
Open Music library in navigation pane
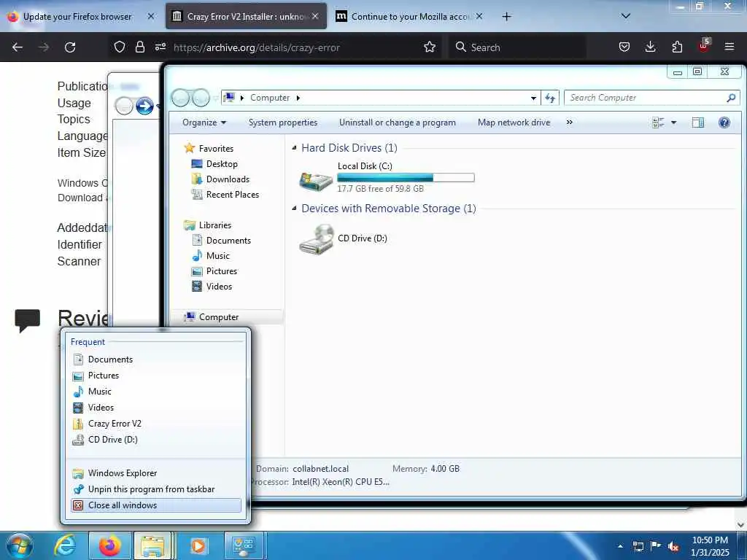click(x=217, y=256)
